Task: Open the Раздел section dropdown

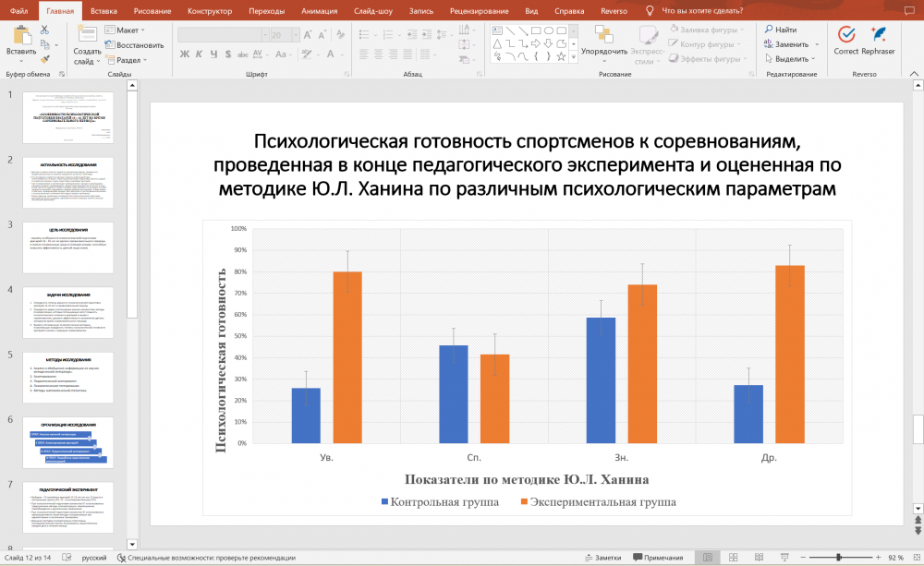Action: click(128, 59)
